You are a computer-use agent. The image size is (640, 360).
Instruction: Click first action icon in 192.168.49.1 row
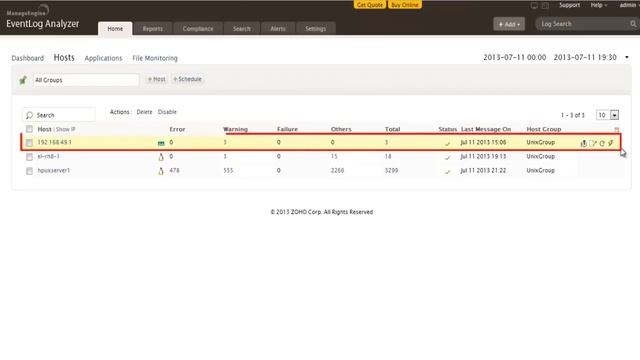584,143
